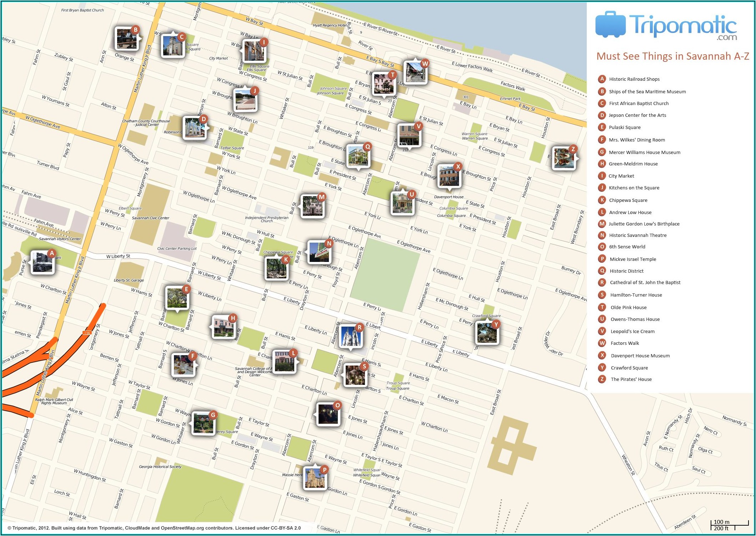This screenshot has height=536, width=756.
Task: Select 'Historic Railroad Shops' in legend list
Action: [x=634, y=79]
